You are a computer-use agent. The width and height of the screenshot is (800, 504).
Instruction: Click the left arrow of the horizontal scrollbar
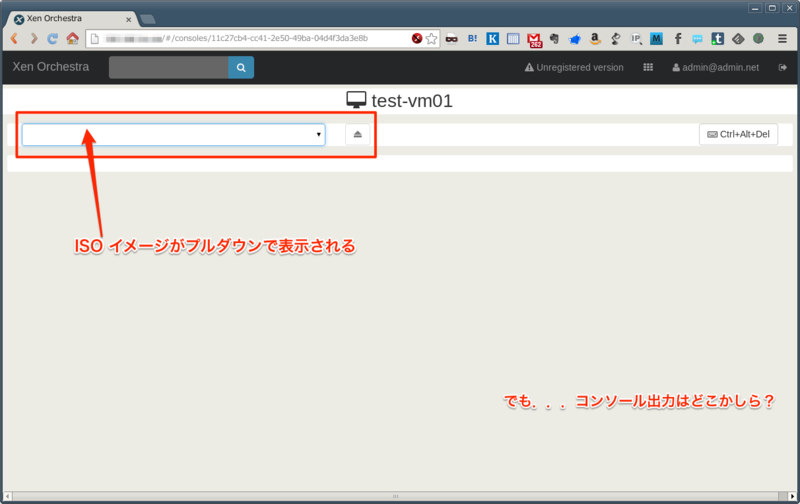[x=8, y=496]
